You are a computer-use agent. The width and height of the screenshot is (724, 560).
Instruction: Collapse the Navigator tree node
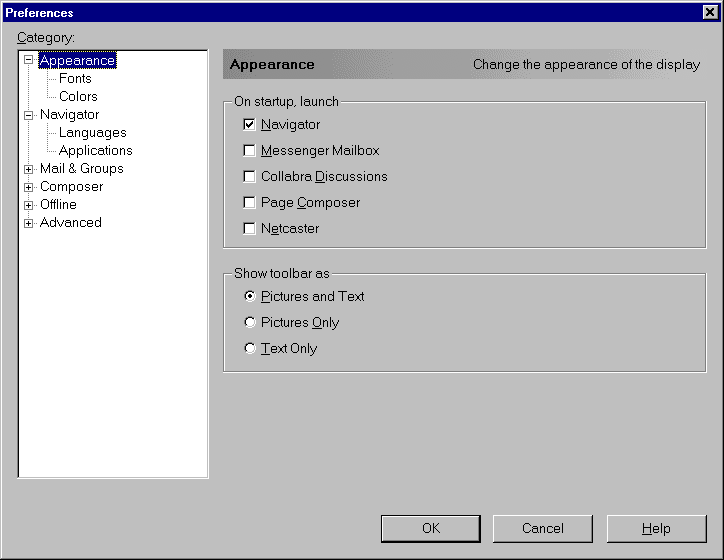29,115
